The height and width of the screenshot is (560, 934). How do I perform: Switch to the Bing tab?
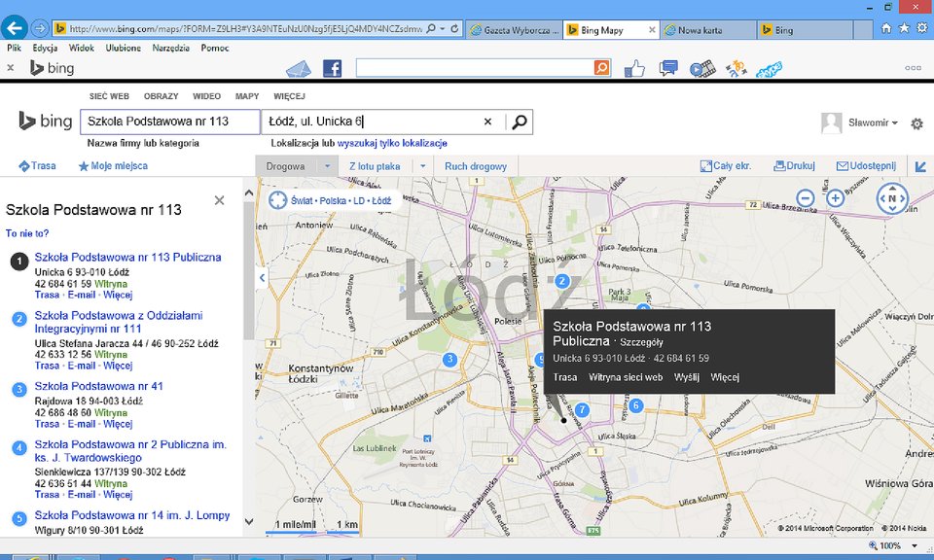[x=806, y=30]
